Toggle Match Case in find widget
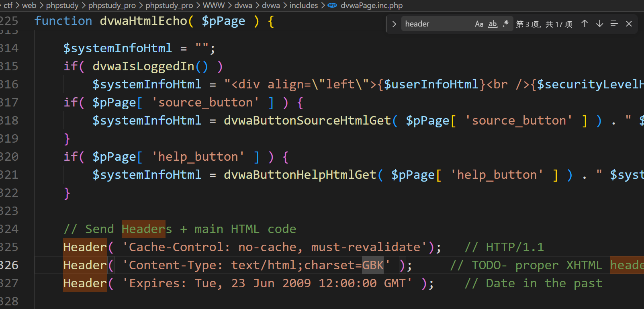Image resolution: width=644 pixels, height=309 pixels. [479, 24]
